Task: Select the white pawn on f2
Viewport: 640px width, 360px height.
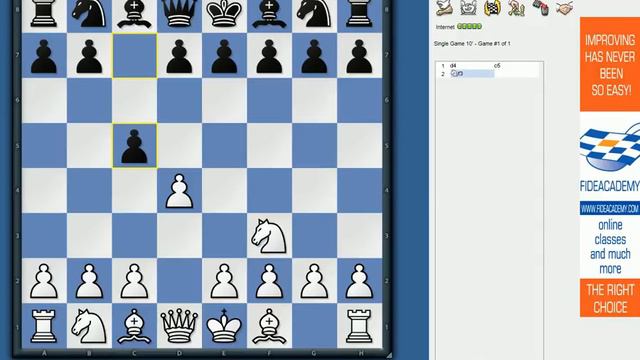Action: tap(269, 281)
